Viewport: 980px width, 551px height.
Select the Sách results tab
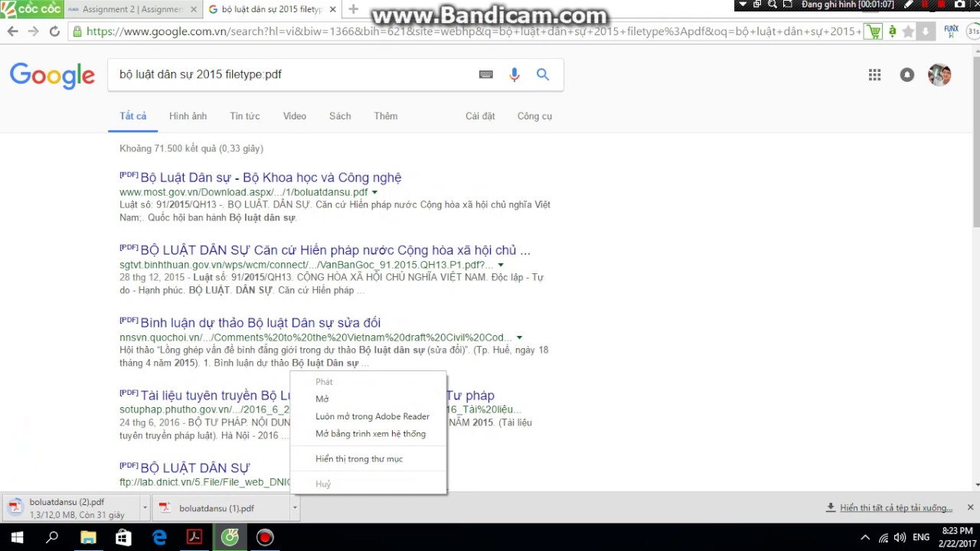[x=340, y=116]
